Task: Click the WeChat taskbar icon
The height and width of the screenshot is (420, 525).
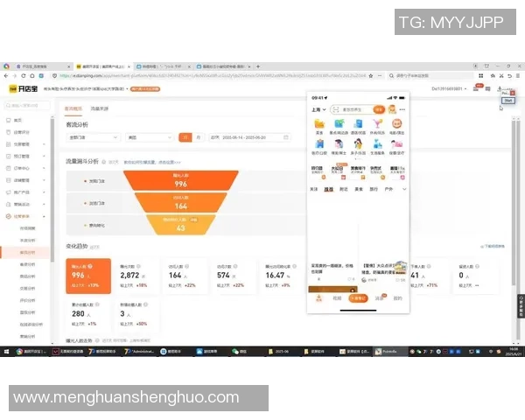Action: tap(240, 352)
